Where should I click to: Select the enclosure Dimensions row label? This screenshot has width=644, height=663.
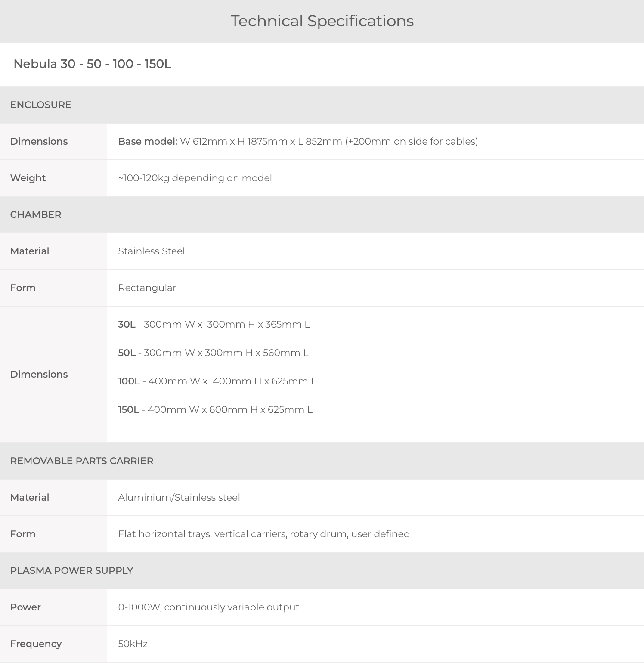(x=39, y=141)
